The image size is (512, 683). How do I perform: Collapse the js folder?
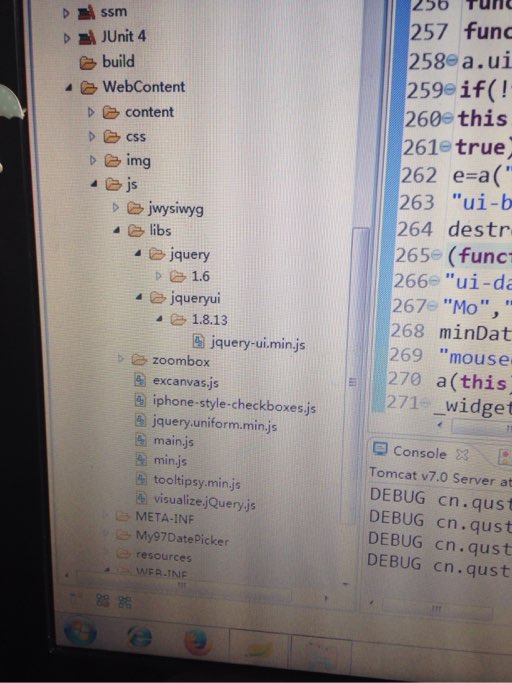click(x=94, y=184)
